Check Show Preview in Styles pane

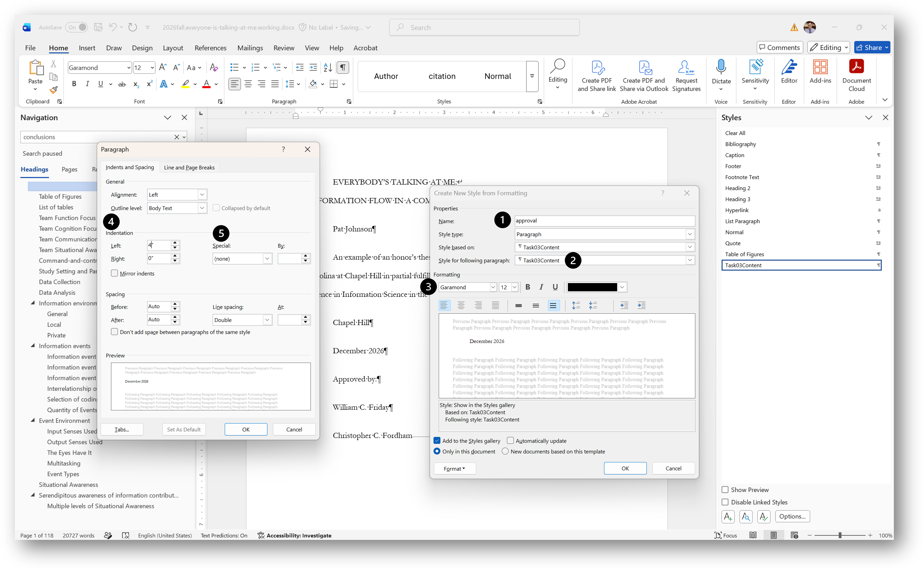[x=725, y=490]
